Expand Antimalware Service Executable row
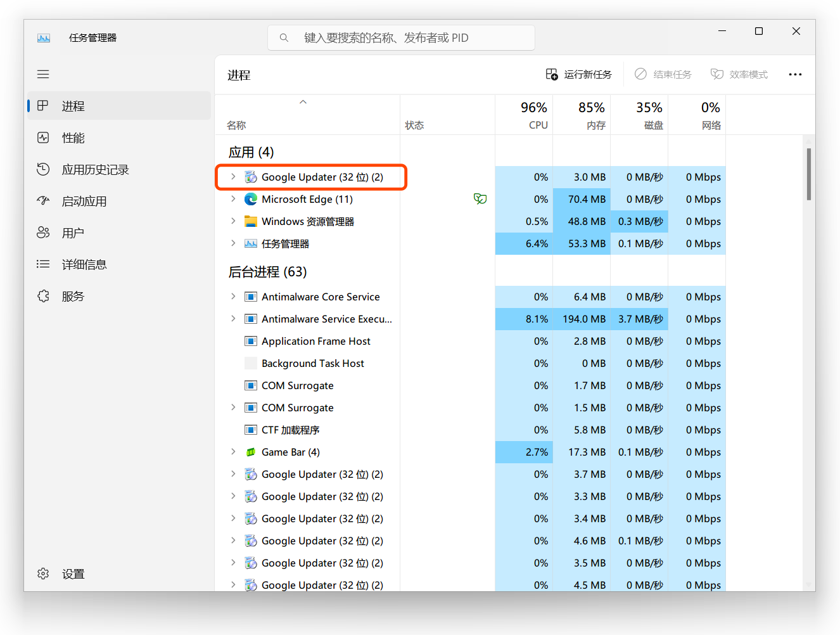This screenshot has width=840, height=635. [233, 319]
